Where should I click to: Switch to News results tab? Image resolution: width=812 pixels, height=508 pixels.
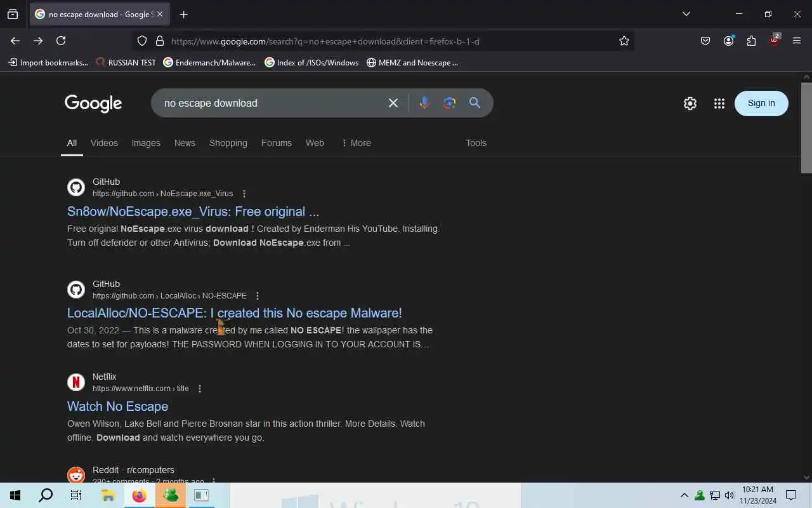point(185,143)
